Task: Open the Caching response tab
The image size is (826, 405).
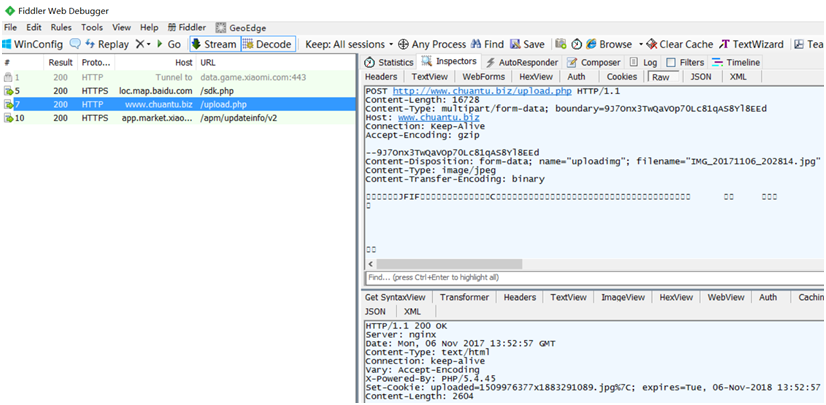Action: pyautogui.click(x=811, y=297)
